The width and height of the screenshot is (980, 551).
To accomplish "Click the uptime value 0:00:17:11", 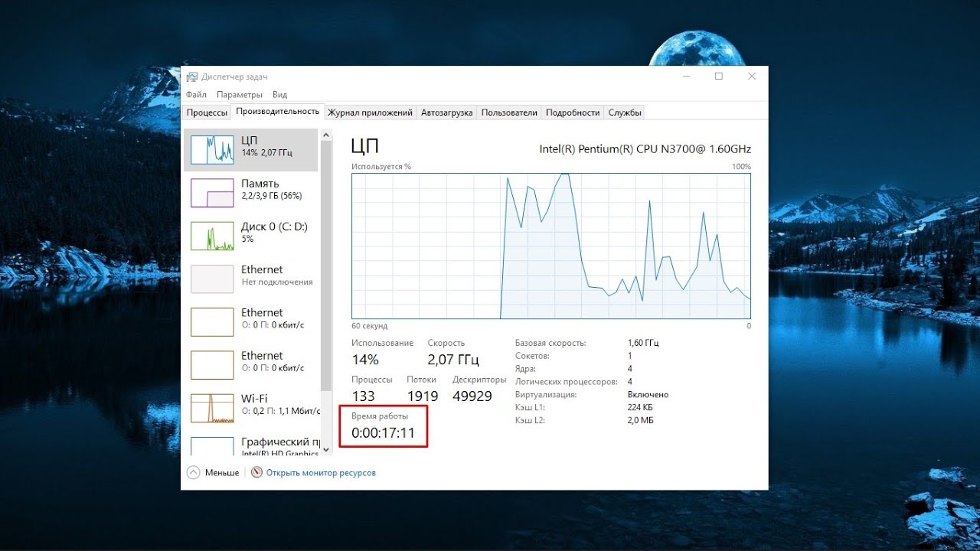I will [383, 433].
